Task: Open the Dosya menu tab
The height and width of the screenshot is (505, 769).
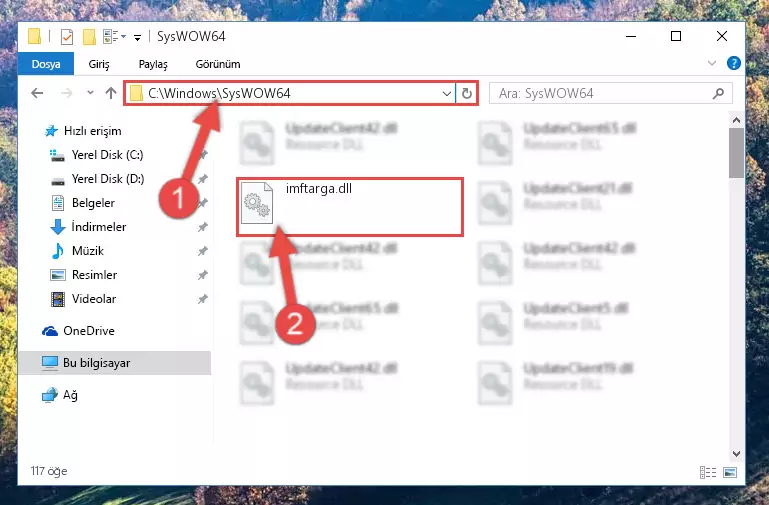Action: click(46, 64)
